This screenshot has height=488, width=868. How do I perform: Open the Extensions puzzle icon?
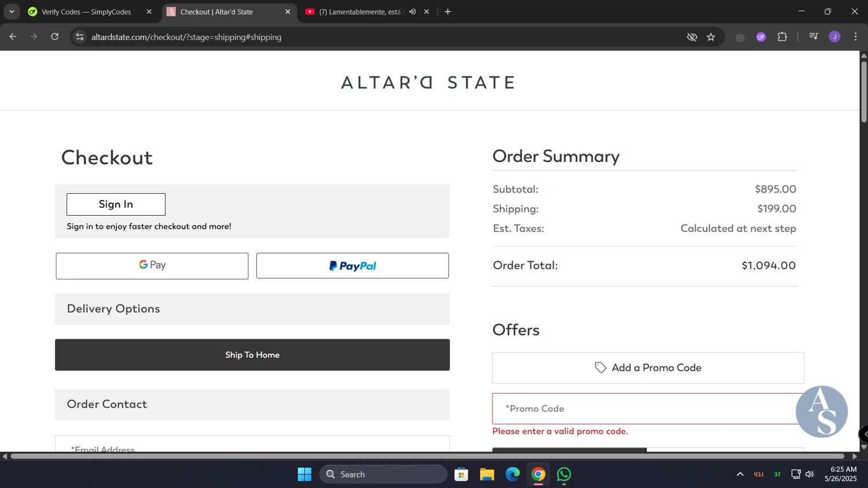782,37
